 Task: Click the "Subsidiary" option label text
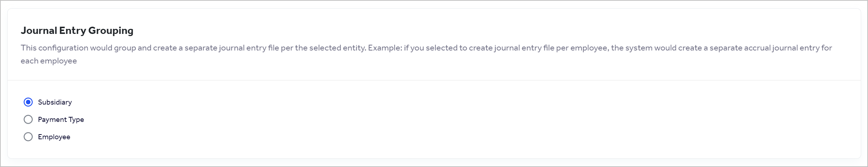(55, 102)
